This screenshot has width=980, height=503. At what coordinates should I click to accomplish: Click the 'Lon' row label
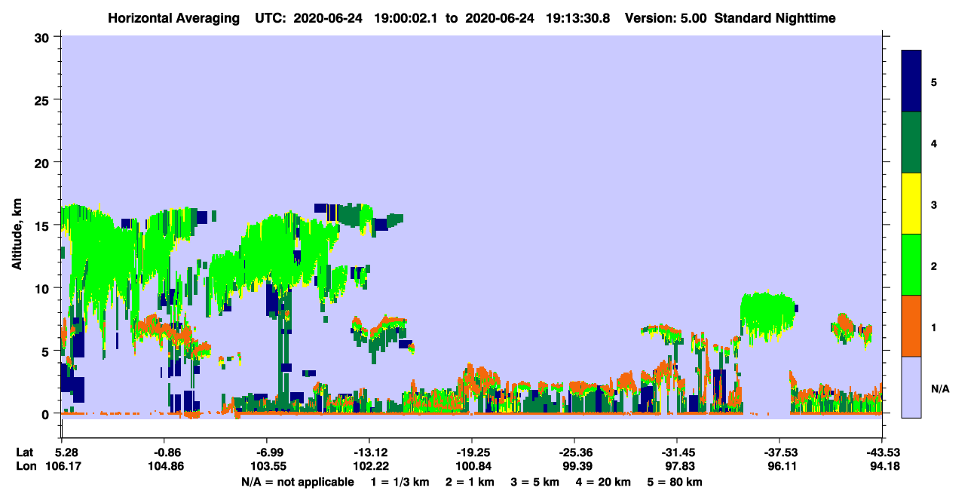point(25,467)
